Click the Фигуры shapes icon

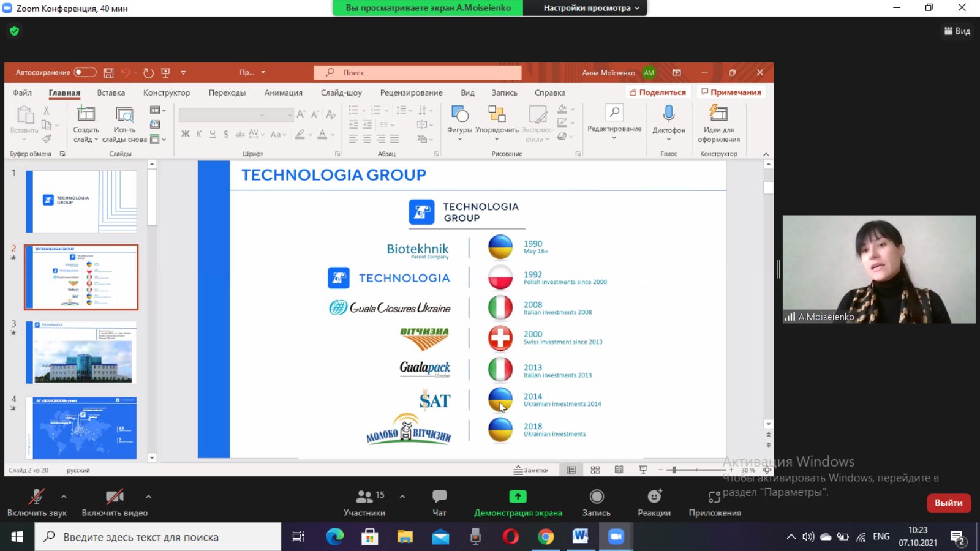(459, 114)
